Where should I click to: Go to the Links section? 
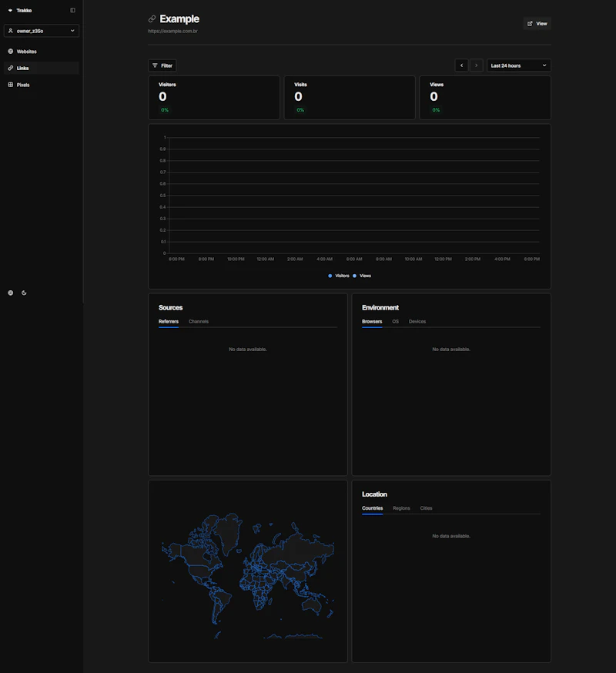(x=42, y=69)
